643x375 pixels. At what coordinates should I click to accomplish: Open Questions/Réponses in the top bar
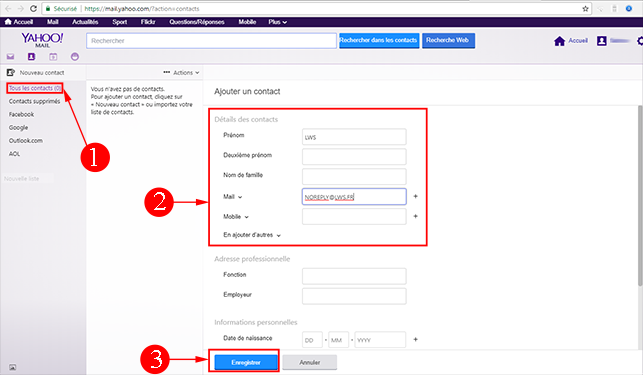197,22
